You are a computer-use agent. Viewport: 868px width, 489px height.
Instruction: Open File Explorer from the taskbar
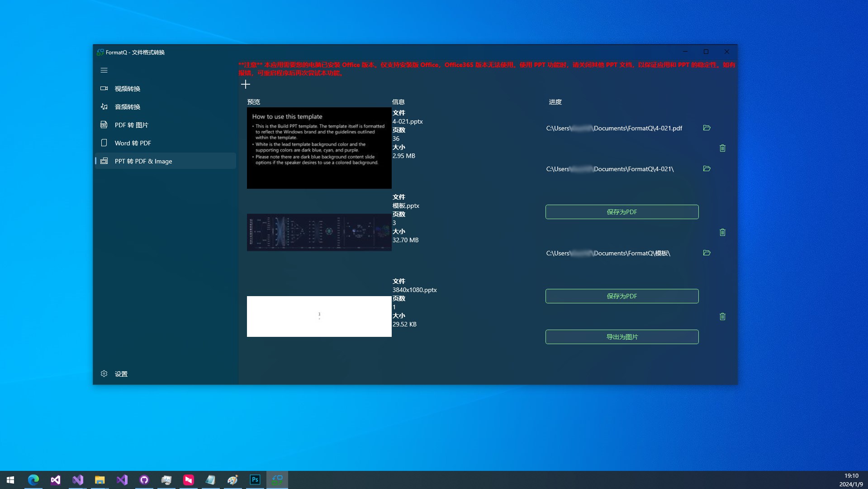tap(100, 480)
